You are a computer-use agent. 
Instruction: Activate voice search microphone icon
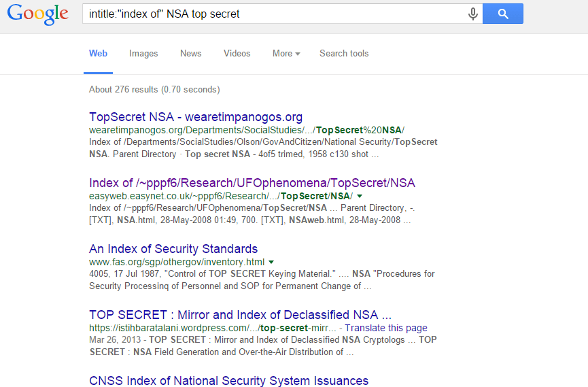473,14
